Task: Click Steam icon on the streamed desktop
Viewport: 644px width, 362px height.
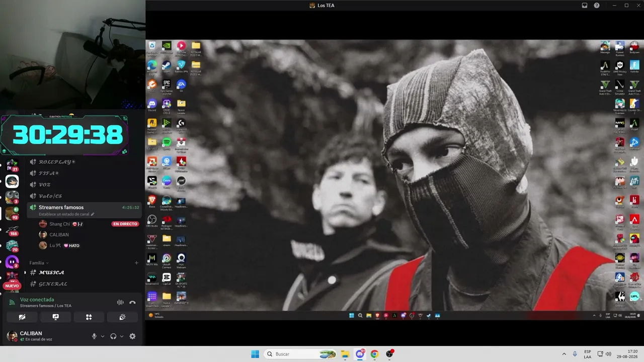Action: tap(167, 66)
